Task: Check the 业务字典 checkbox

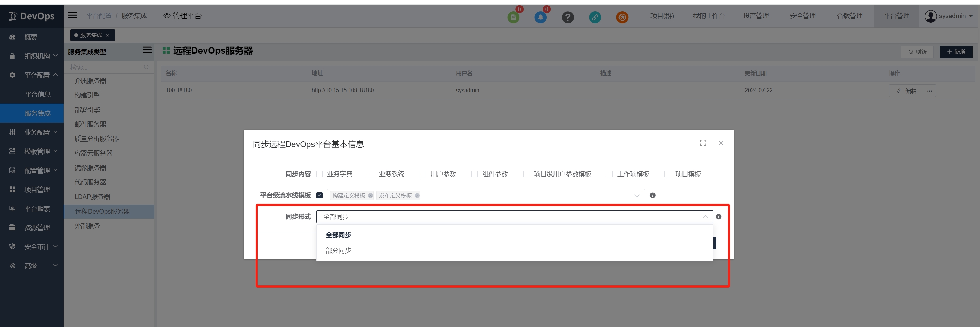Action: point(320,174)
